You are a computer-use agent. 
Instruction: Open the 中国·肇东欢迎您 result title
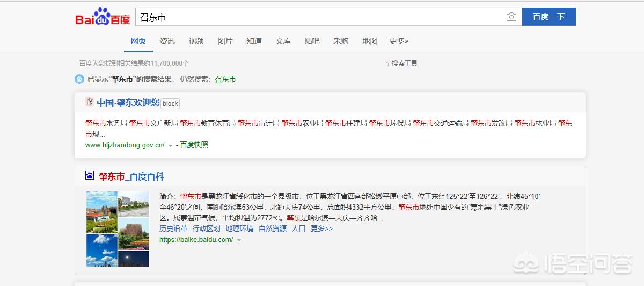pyautogui.click(x=128, y=103)
